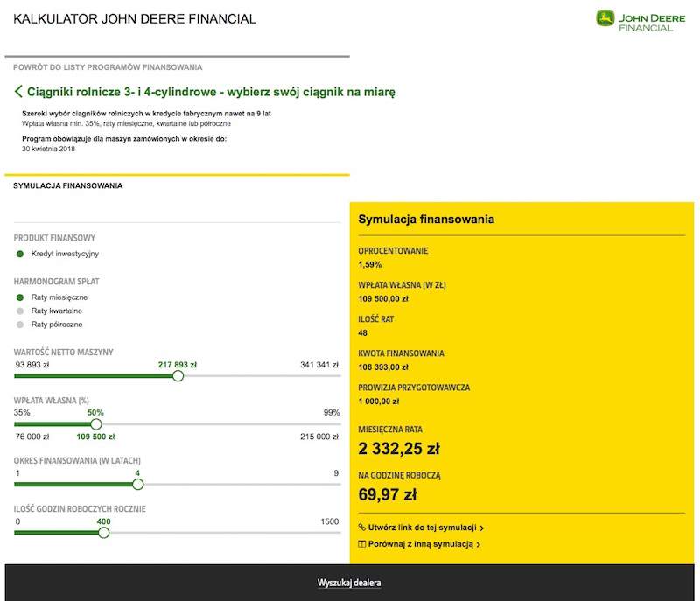The image size is (700, 601).
Task: Click the green back chevron arrow
Action: 18,92
